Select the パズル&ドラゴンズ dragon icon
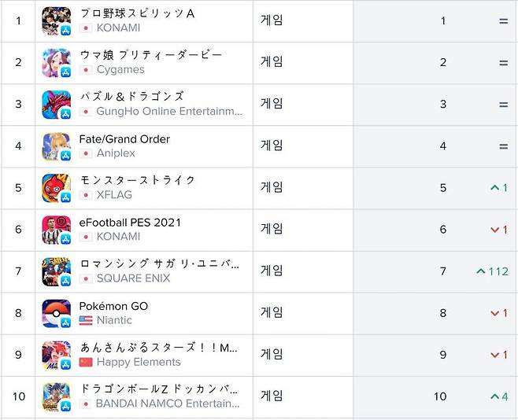 tap(56, 104)
